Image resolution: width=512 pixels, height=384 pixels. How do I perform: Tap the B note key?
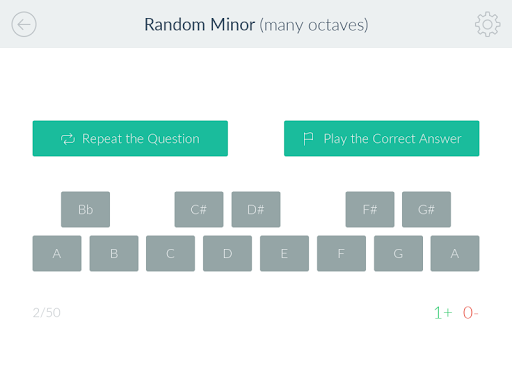[114, 253]
